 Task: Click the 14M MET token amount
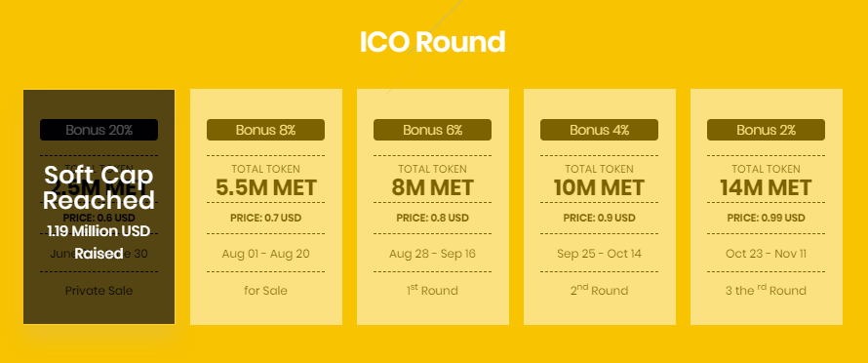[x=767, y=188]
